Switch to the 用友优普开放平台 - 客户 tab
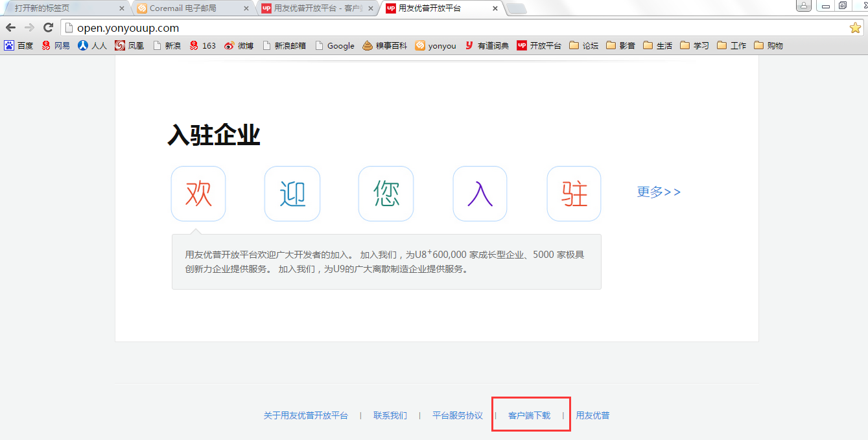The height and width of the screenshot is (440, 868). (316, 8)
